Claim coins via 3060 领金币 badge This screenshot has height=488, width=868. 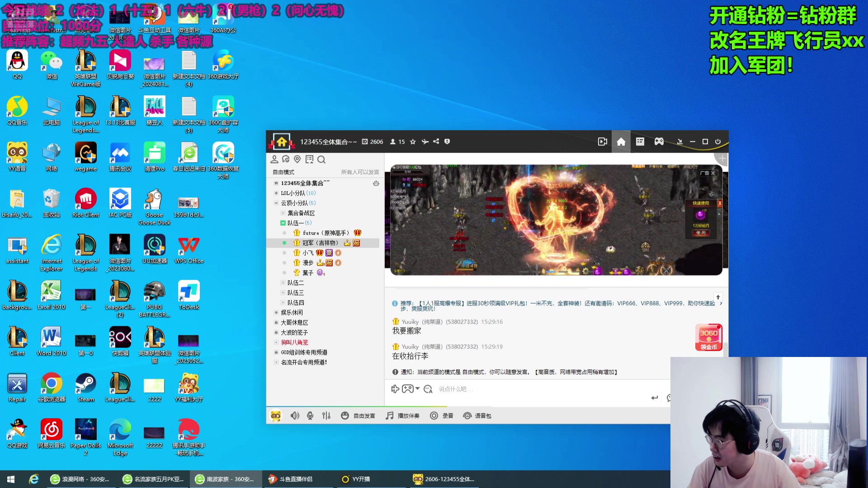(708, 338)
